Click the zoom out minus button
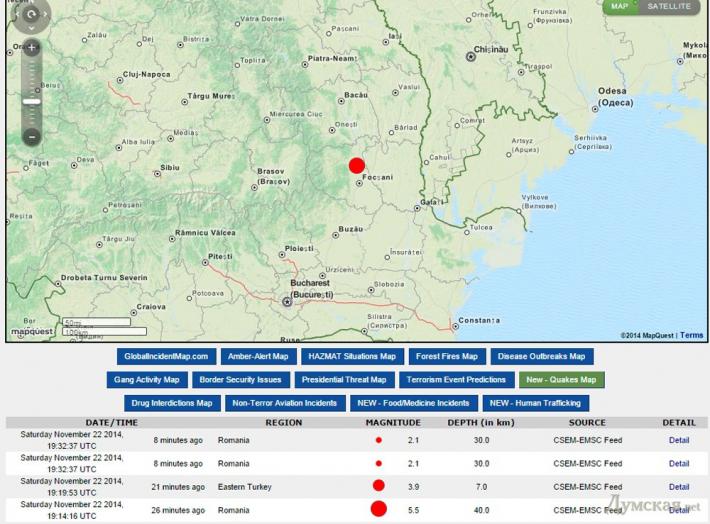Viewport: 710px width, 524px height. pos(32,137)
